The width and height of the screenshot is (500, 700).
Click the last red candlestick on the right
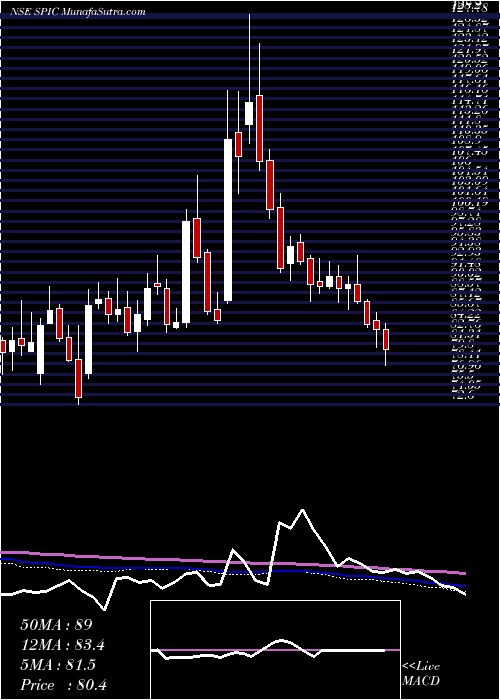click(x=386, y=339)
